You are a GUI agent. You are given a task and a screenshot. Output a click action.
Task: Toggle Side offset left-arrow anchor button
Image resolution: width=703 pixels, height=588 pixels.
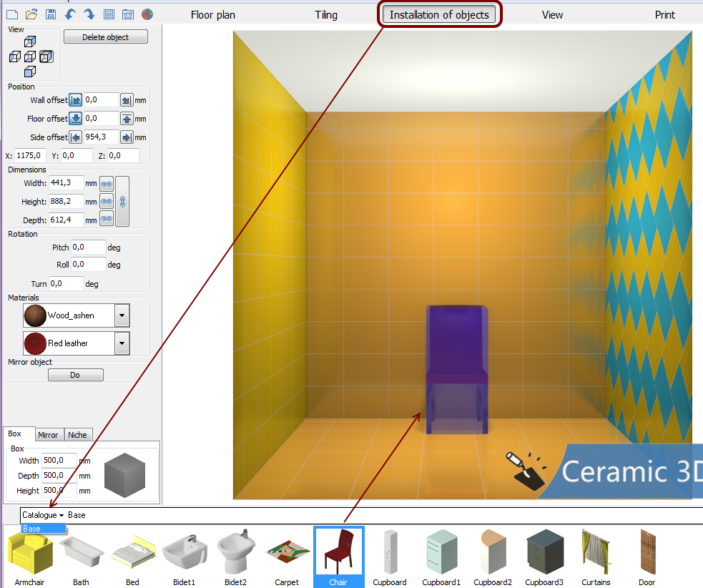[x=76, y=137]
